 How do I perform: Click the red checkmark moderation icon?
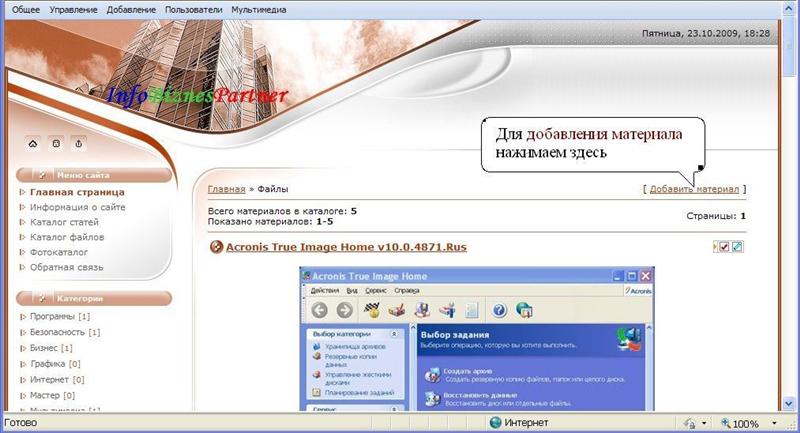pos(723,247)
